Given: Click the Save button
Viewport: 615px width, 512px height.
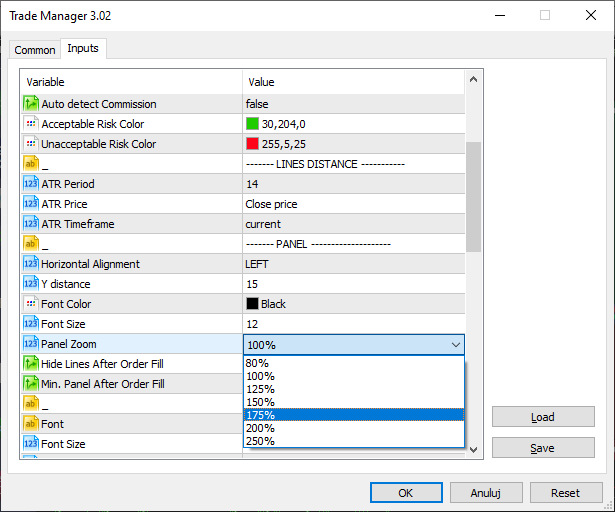Looking at the screenshot, I should click(543, 448).
